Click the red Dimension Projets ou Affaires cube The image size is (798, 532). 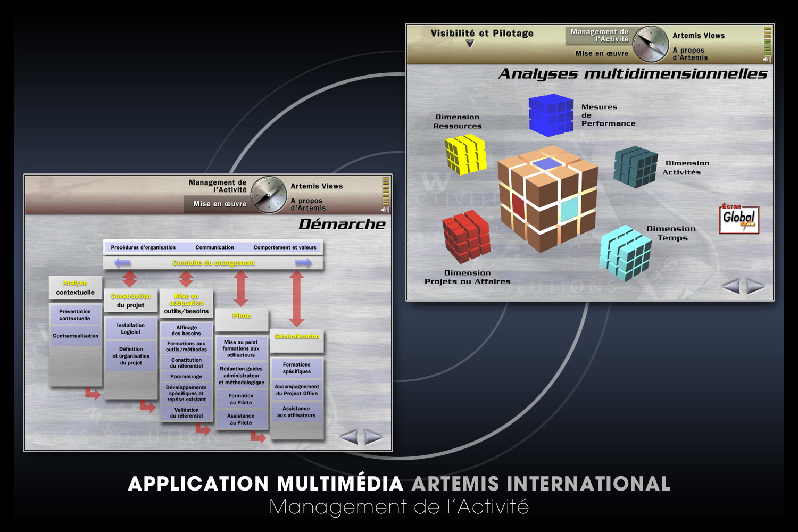coord(467,237)
